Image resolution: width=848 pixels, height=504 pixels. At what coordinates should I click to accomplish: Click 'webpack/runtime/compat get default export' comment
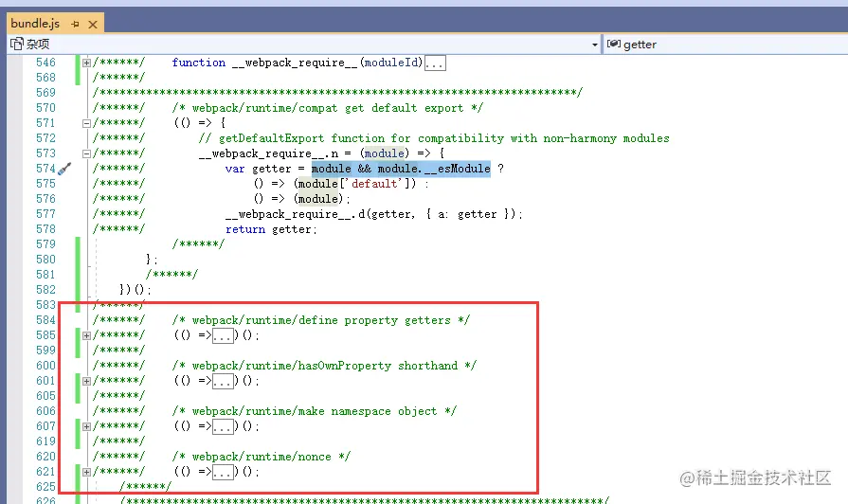tap(327, 108)
